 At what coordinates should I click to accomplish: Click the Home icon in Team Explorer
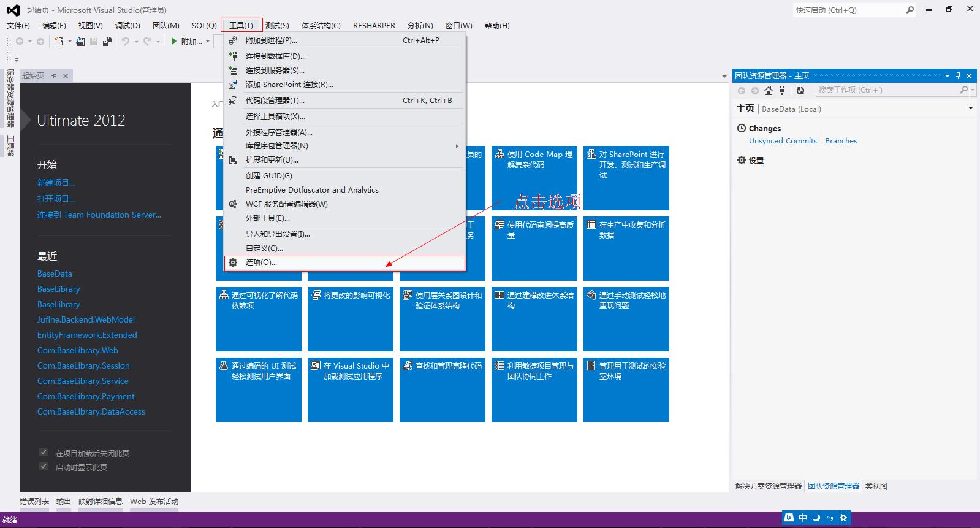[x=769, y=90]
